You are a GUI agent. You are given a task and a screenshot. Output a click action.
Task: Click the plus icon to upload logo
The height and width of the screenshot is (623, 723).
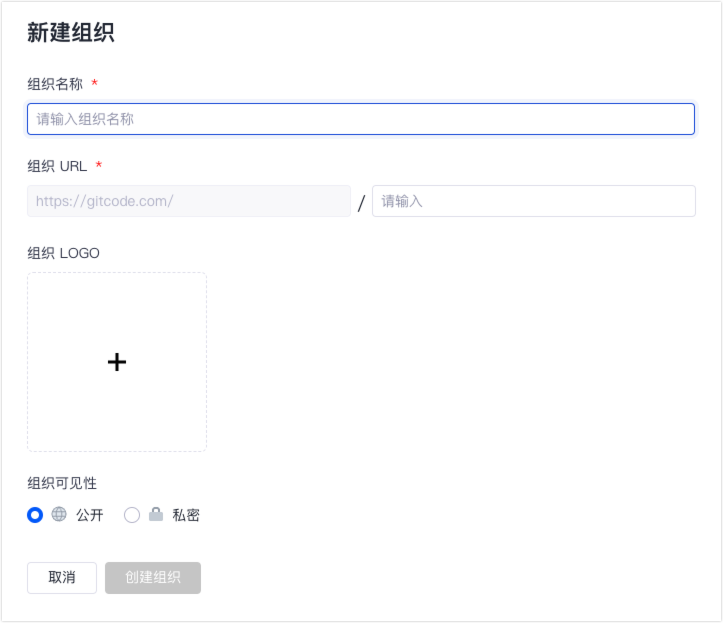click(117, 362)
